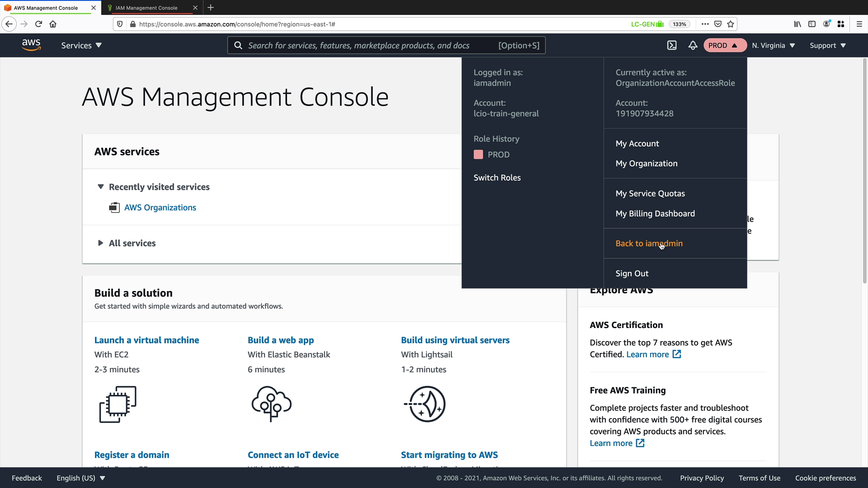Click the AWS logo home icon

[31, 45]
